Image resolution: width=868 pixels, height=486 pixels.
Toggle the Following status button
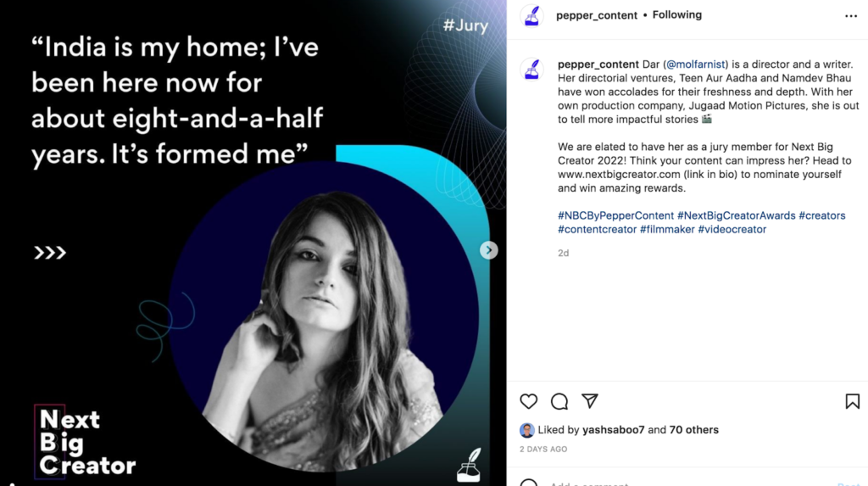tap(676, 15)
